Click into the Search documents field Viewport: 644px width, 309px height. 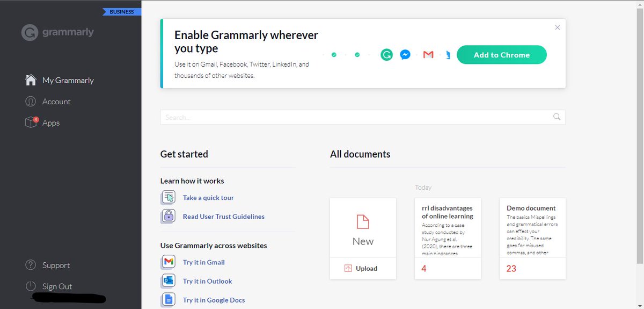363,117
